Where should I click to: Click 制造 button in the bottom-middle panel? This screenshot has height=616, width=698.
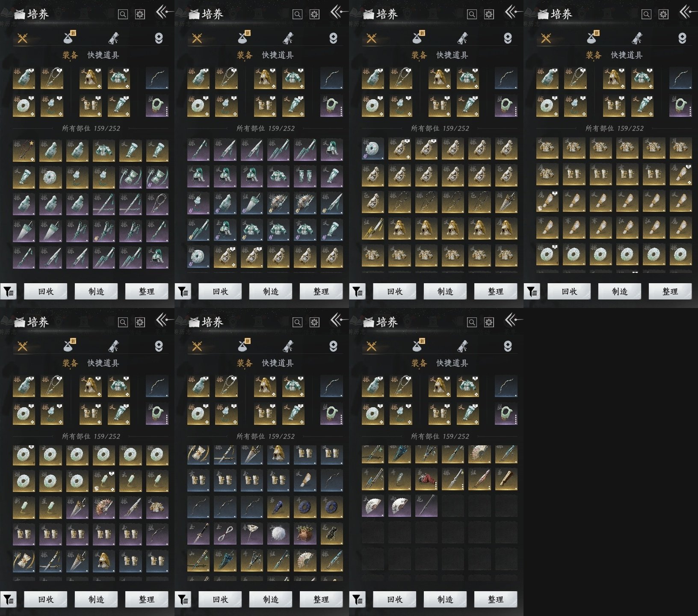(x=271, y=599)
